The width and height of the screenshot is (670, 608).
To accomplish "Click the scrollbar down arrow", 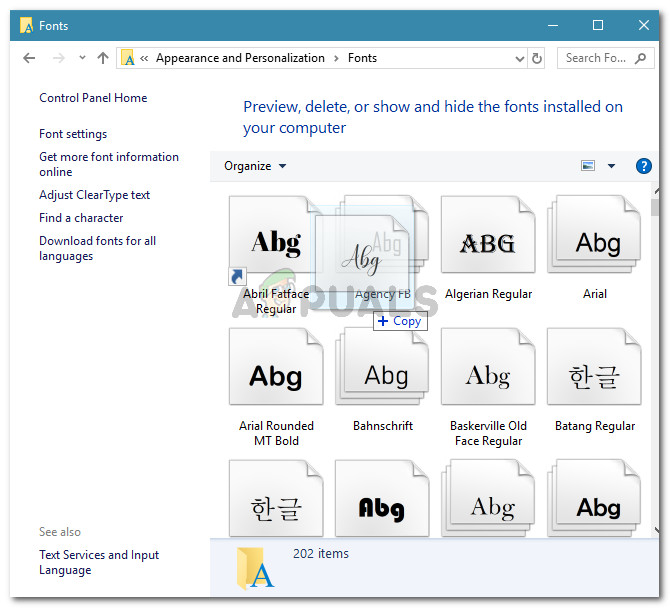I will [656, 530].
